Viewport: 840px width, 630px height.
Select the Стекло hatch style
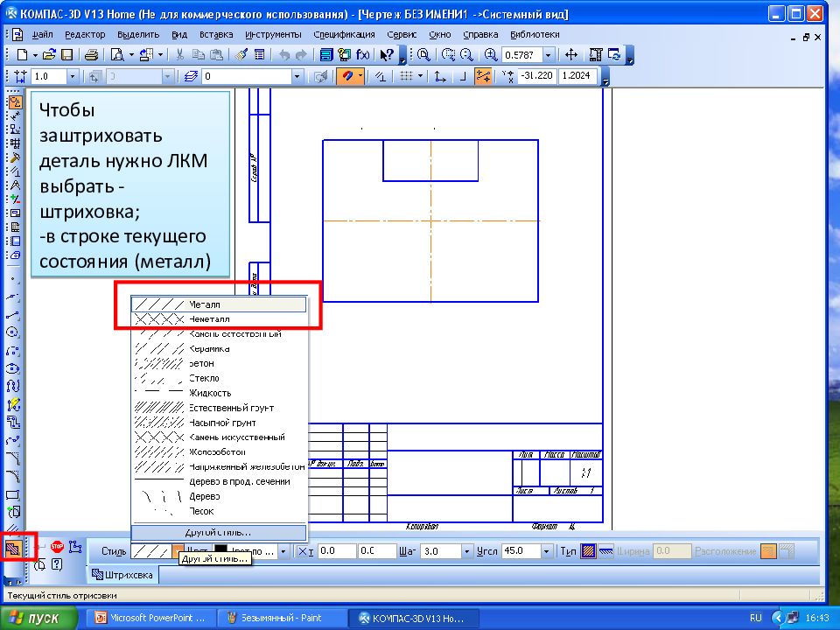[219, 378]
